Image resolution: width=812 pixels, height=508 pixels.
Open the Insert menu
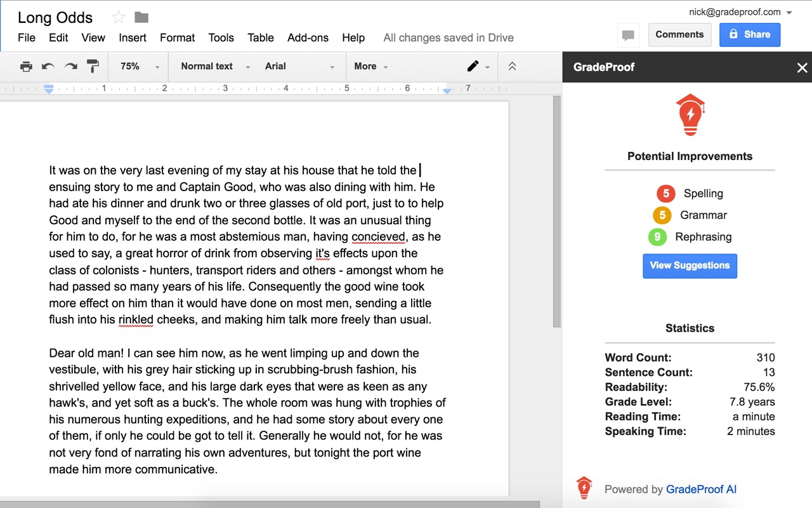coord(133,37)
